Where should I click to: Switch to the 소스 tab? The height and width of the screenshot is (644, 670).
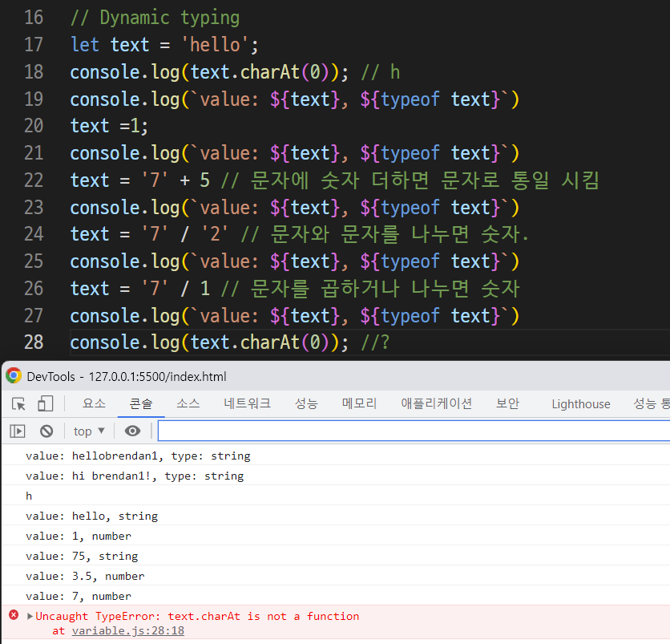click(x=188, y=403)
